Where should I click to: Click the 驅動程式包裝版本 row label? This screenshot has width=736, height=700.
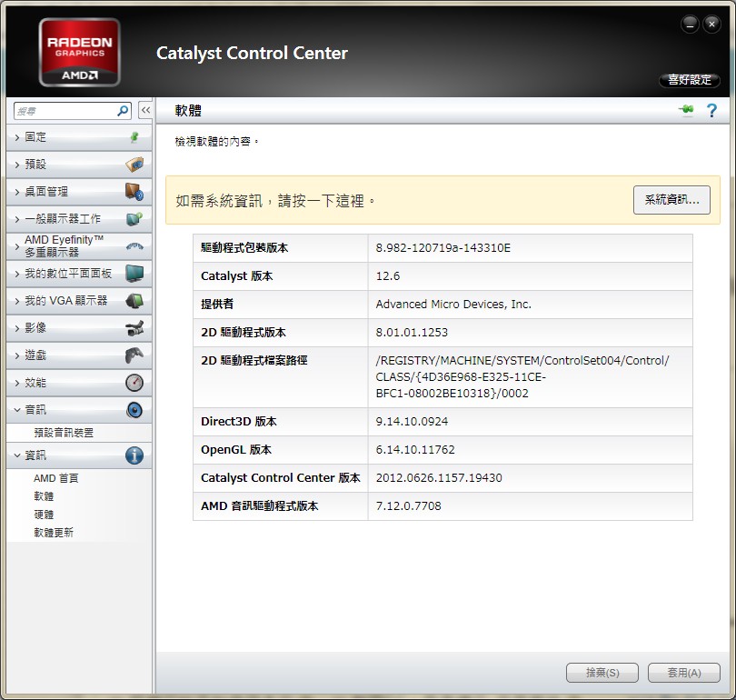[x=244, y=248]
